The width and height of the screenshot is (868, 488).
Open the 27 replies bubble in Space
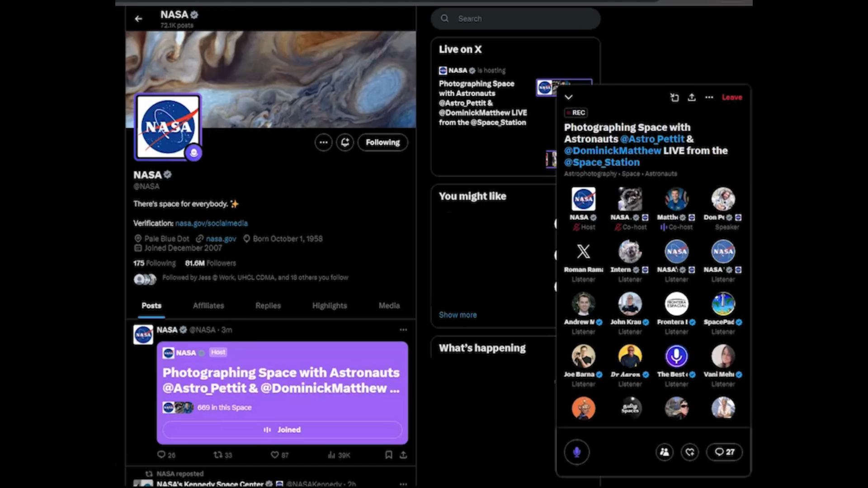[724, 452]
